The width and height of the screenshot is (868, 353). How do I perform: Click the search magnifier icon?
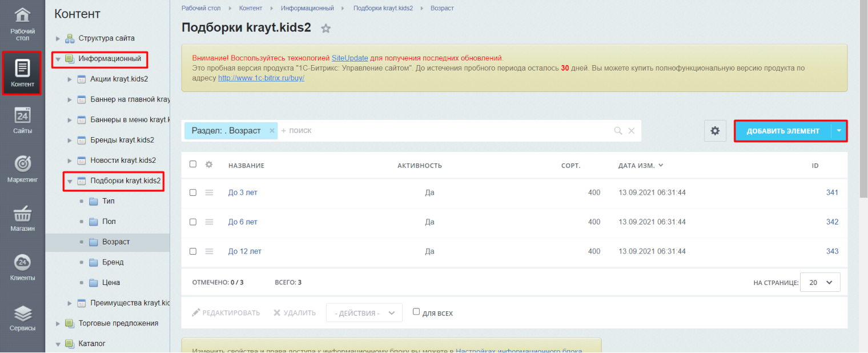(x=618, y=131)
